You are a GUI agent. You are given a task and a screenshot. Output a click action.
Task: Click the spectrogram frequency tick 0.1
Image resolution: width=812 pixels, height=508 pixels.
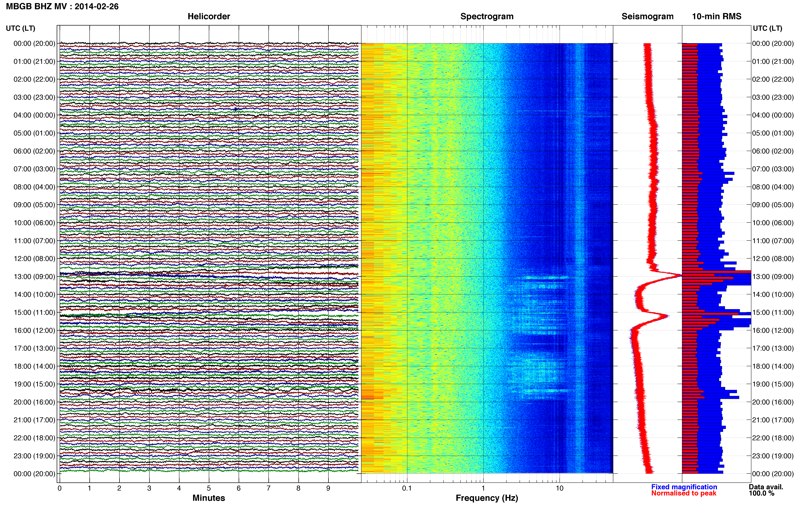click(x=407, y=488)
